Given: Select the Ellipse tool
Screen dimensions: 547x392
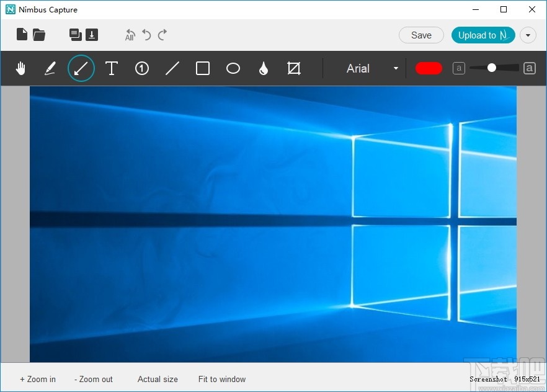Looking at the screenshot, I should [233, 68].
